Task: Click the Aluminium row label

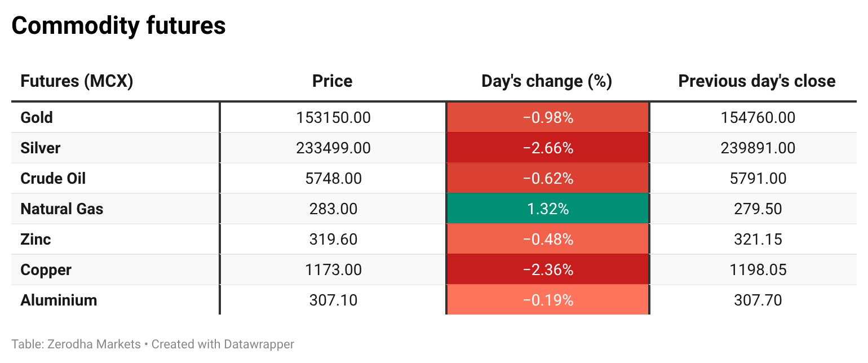Action: click(x=59, y=300)
